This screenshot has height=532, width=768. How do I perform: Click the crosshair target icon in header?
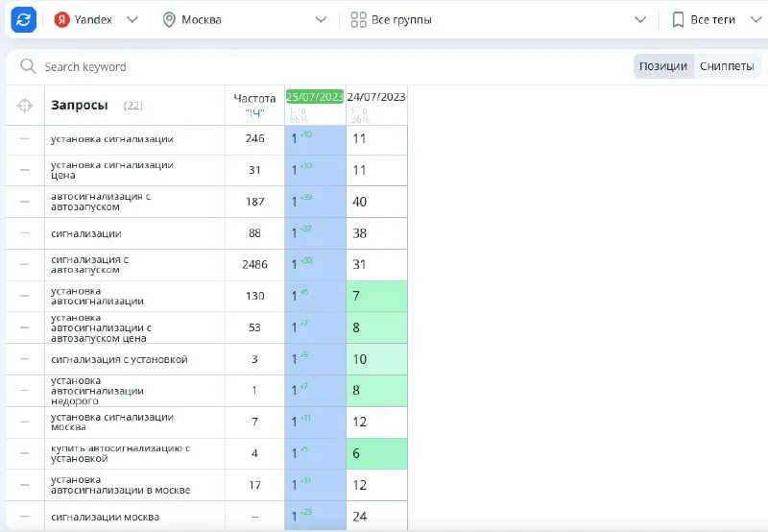(x=25, y=106)
